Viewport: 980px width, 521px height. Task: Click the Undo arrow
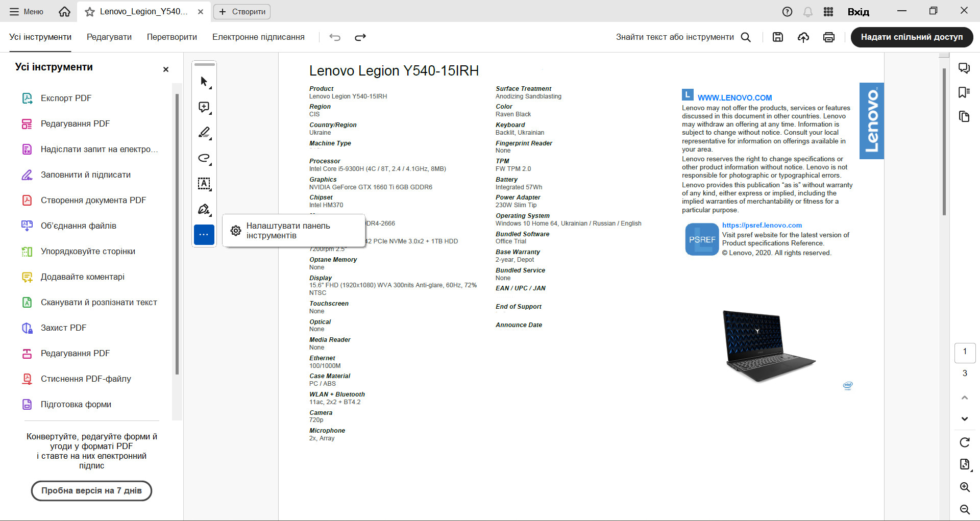[x=335, y=37]
